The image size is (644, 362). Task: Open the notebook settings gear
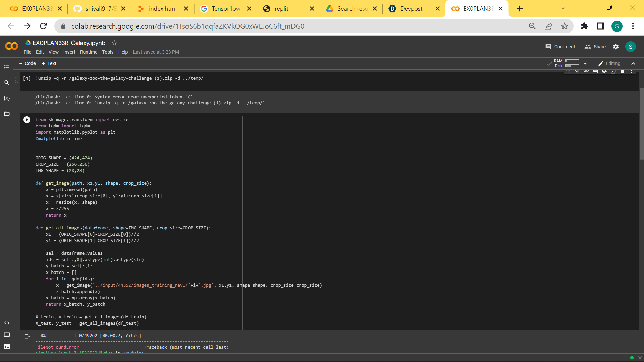616,47
